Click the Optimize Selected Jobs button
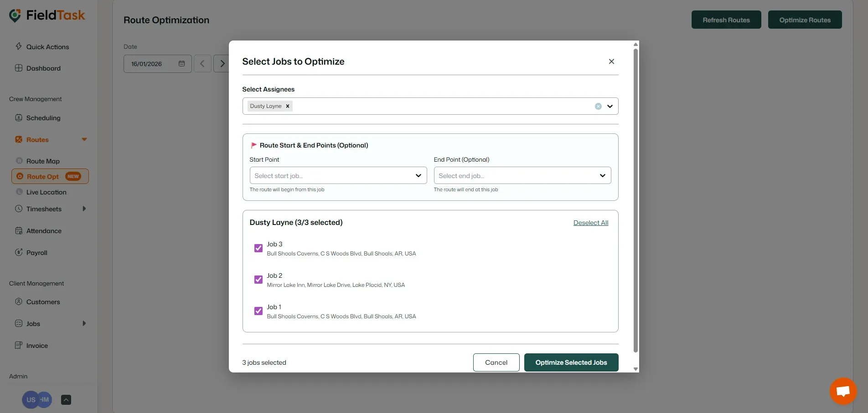The image size is (868, 413). pyautogui.click(x=571, y=362)
